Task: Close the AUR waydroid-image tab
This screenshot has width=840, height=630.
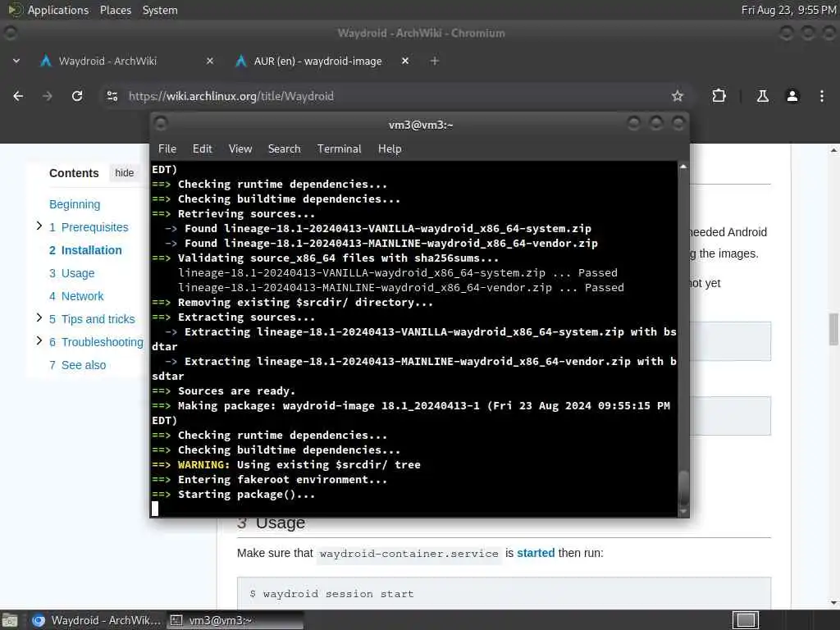Action: pos(405,61)
